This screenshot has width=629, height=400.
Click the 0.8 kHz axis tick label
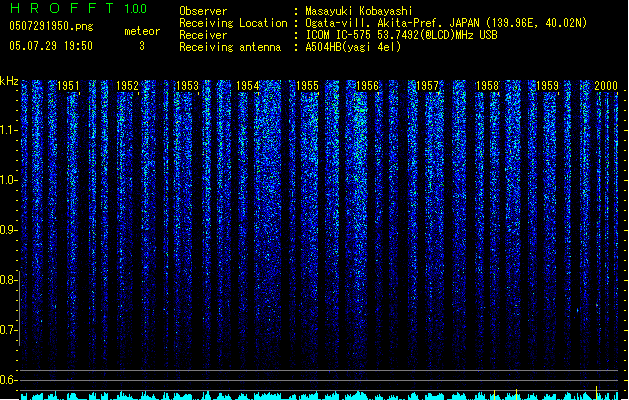point(9,280)
